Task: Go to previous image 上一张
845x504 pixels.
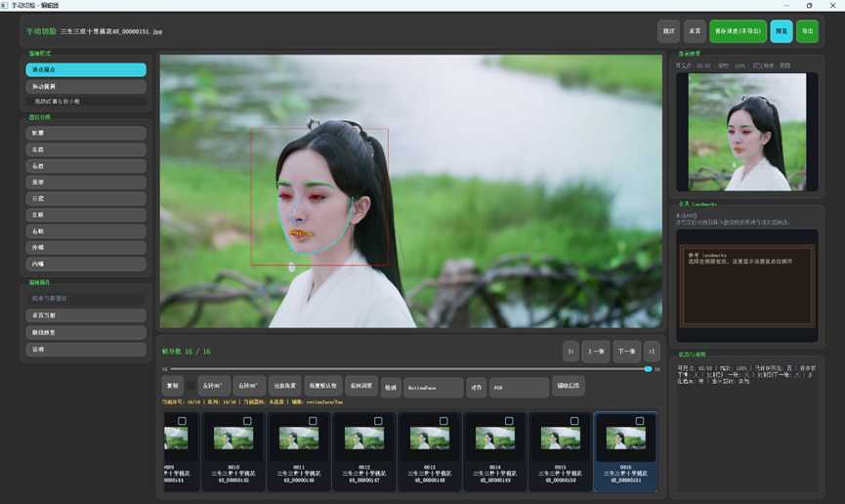Action: pos(596,352)
